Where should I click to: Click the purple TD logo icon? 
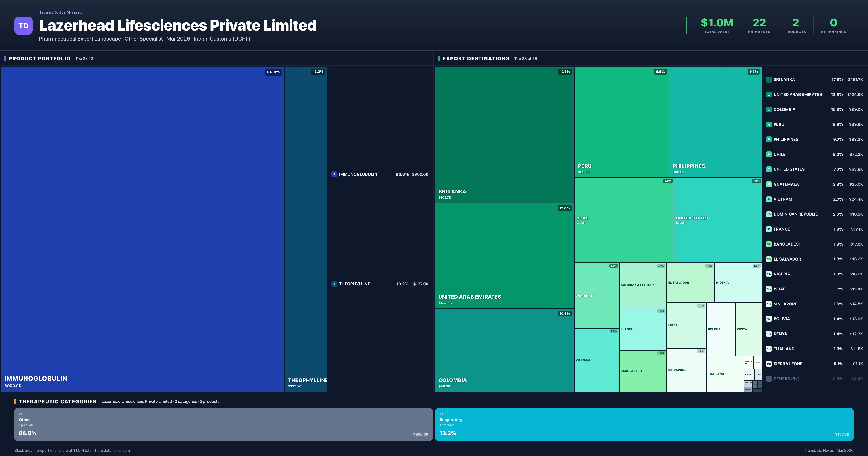point(23,26)
